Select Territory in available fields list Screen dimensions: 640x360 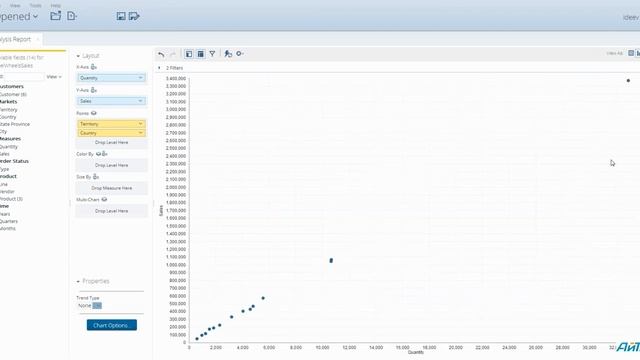click(x=9, y=110)
